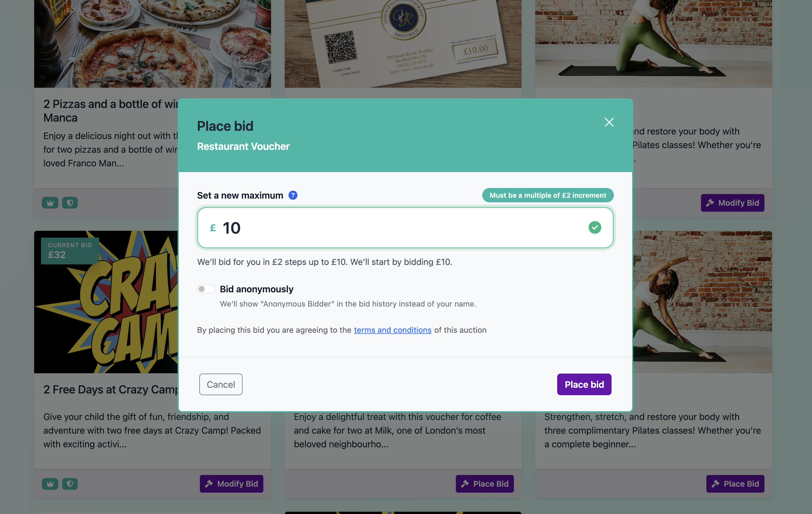
Task: Enable the Bid anonymously toggle
Action: 206,289
